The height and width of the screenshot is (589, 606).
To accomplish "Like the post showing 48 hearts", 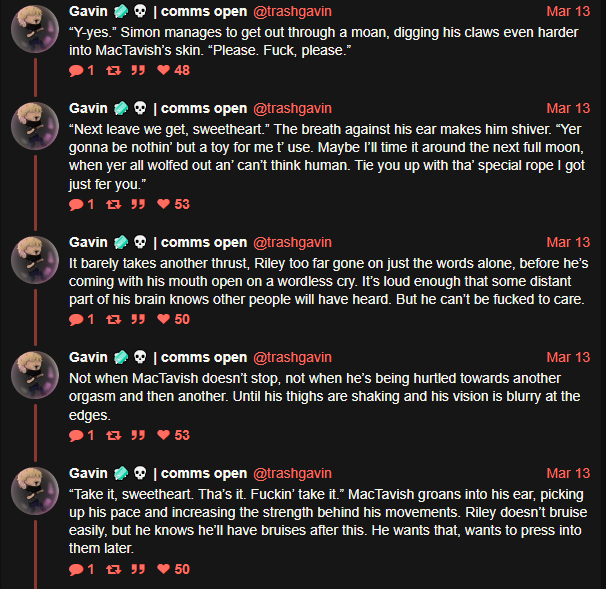I will click(163, 70).
